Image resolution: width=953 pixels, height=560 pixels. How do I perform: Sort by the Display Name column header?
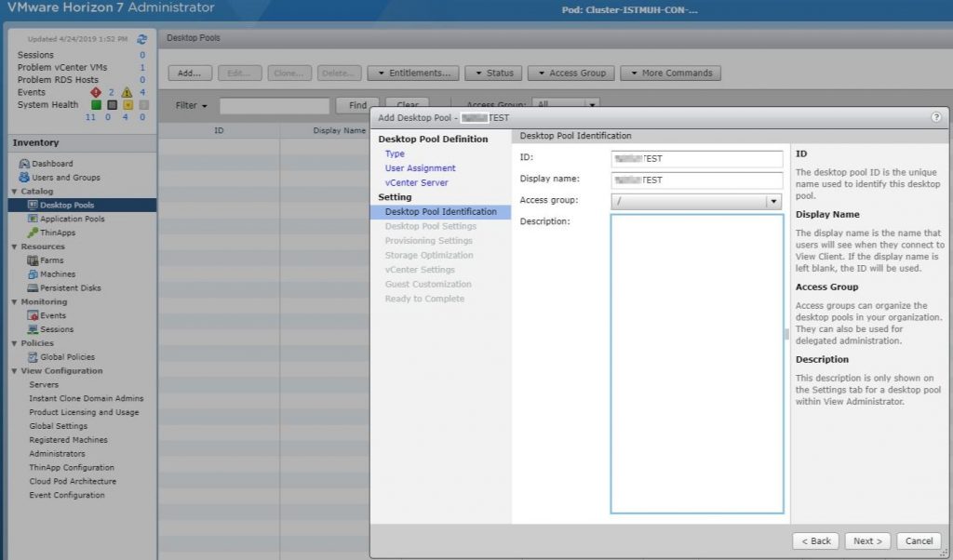339,130
